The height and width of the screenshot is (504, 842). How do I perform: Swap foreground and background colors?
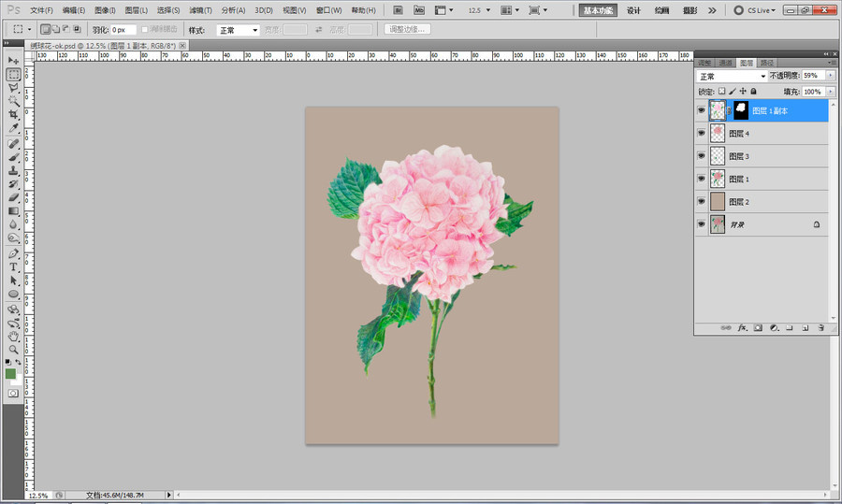click(x=18, y=362)
